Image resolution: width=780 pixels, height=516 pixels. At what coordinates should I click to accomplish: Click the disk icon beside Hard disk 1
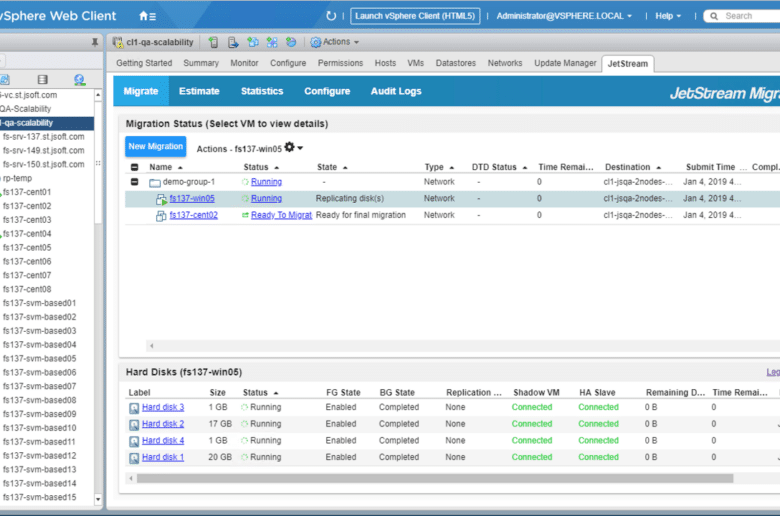tap(134, 458)
